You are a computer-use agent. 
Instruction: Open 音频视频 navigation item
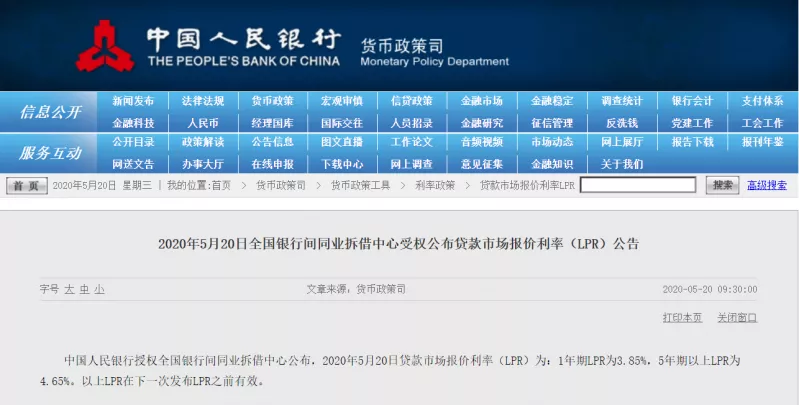[x=482, y=142]
